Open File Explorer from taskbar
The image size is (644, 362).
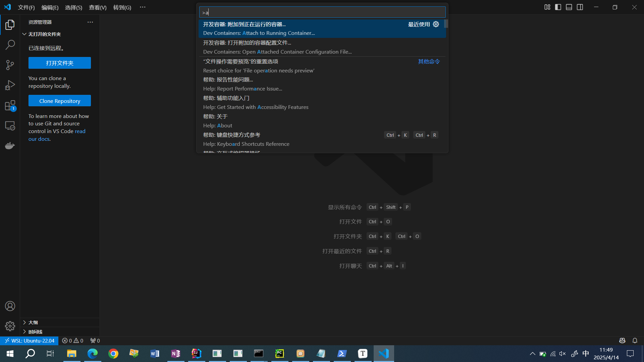[x=71, y=354]
